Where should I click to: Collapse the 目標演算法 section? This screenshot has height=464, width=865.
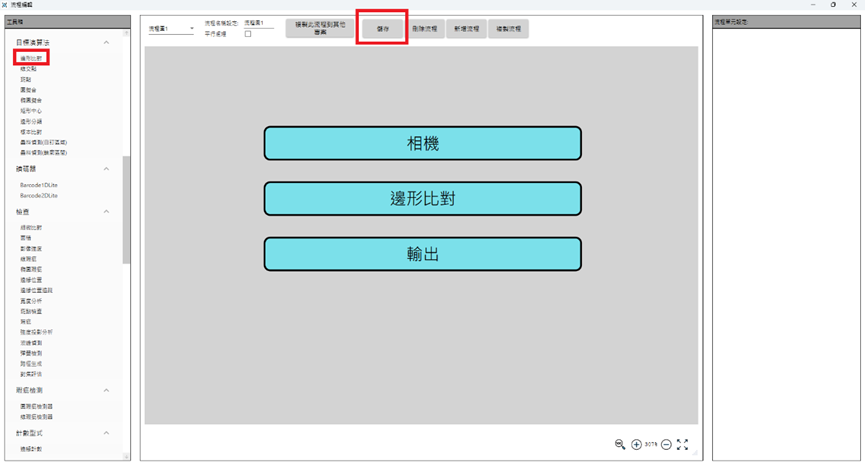click(x=106, y=43)
